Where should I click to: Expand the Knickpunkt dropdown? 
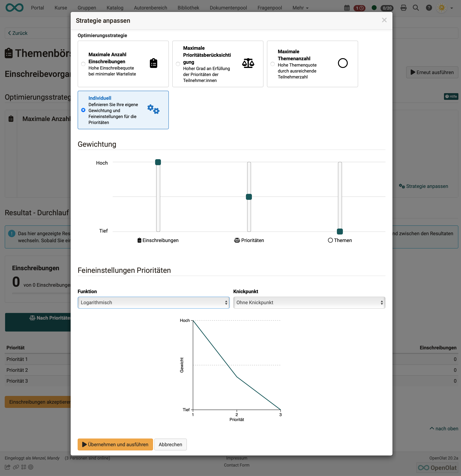click(x=309, y=303)
